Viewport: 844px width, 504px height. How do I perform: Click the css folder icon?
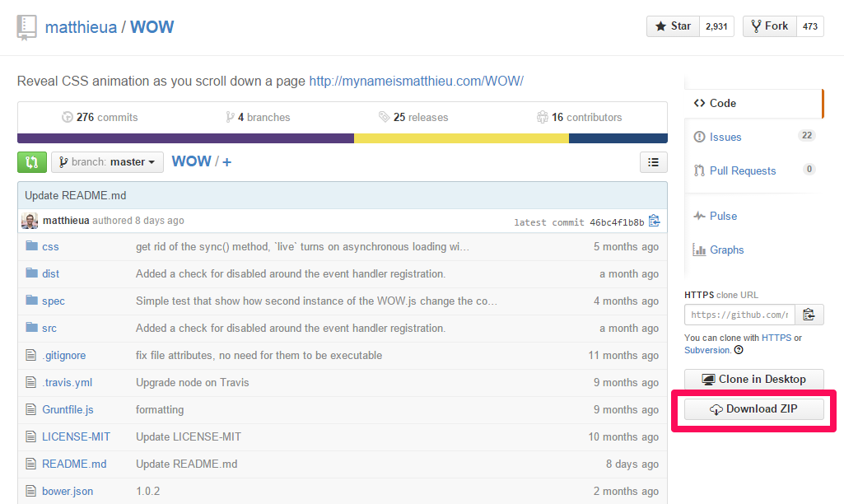pos(32,246)
